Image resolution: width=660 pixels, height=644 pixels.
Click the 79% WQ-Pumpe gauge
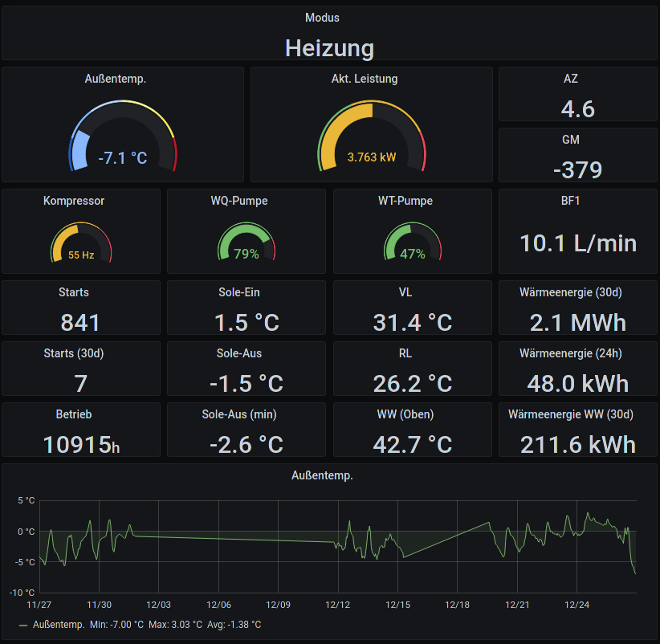tap(246, 241)
